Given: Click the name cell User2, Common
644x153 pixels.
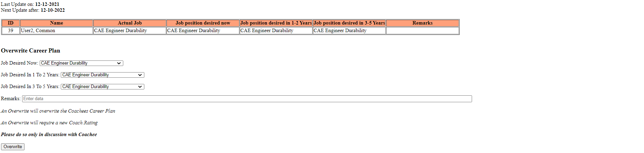Looking at the screenshot, I should click(38, 31).
